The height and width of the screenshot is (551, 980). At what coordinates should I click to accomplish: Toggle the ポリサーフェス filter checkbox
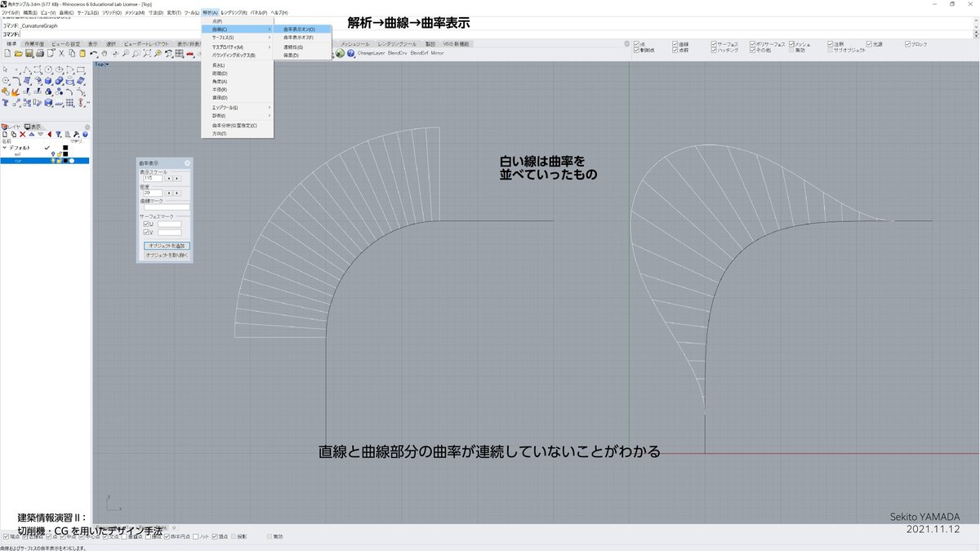pyautogui.click(x=751, y=43)
